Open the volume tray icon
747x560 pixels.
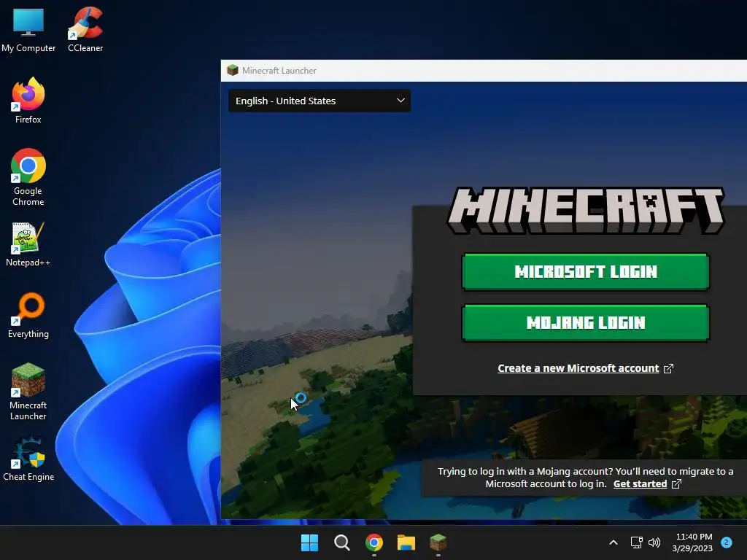[x=654, y=542]
